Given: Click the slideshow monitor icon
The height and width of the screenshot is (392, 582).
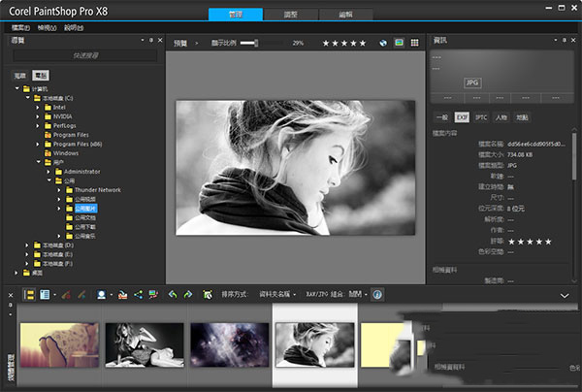Looking at the screenshot, I should point(153,295).
